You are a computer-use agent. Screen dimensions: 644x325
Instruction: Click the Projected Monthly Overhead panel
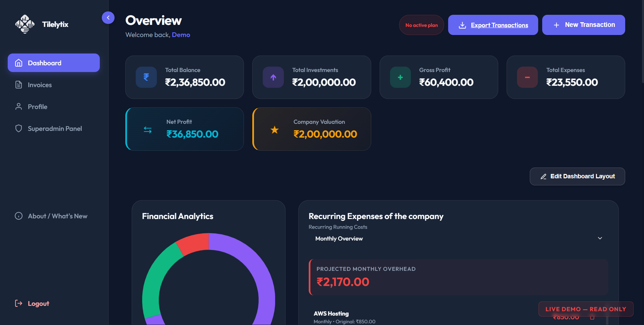(x=458, y=277)
